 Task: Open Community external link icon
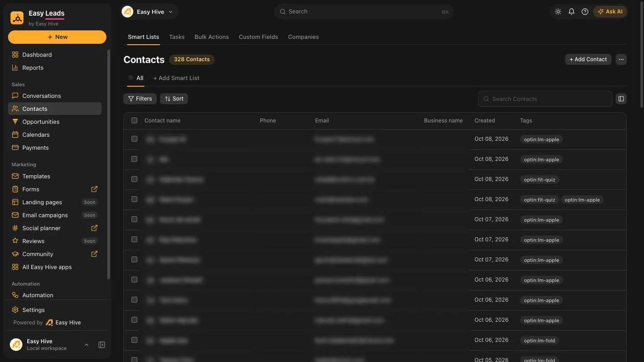[94, 254]
